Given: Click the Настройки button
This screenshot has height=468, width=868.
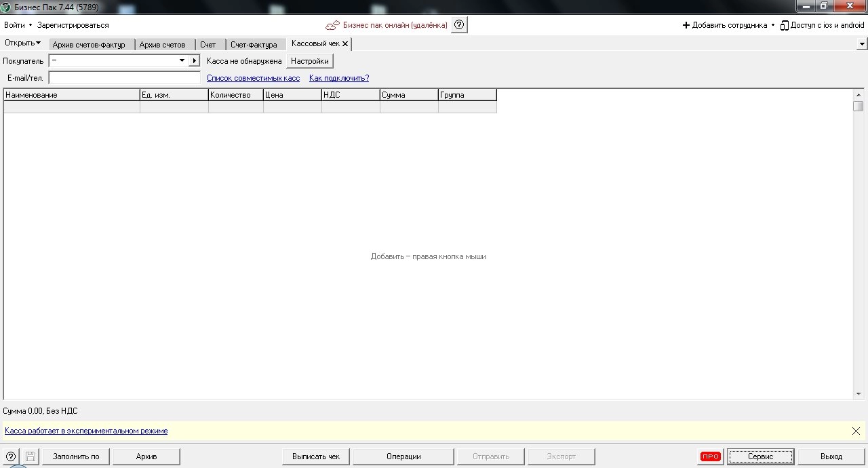Looking at the screenshot, I should (x=310, y=61).
